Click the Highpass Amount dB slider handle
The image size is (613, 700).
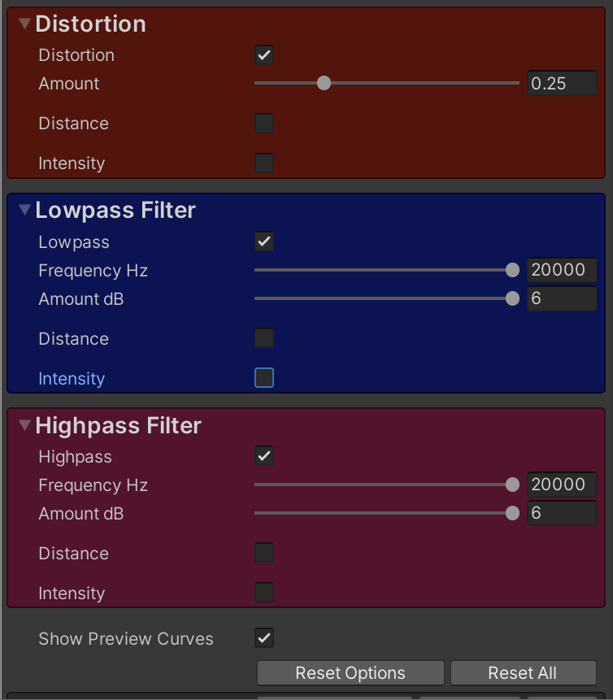click(512, 513)
